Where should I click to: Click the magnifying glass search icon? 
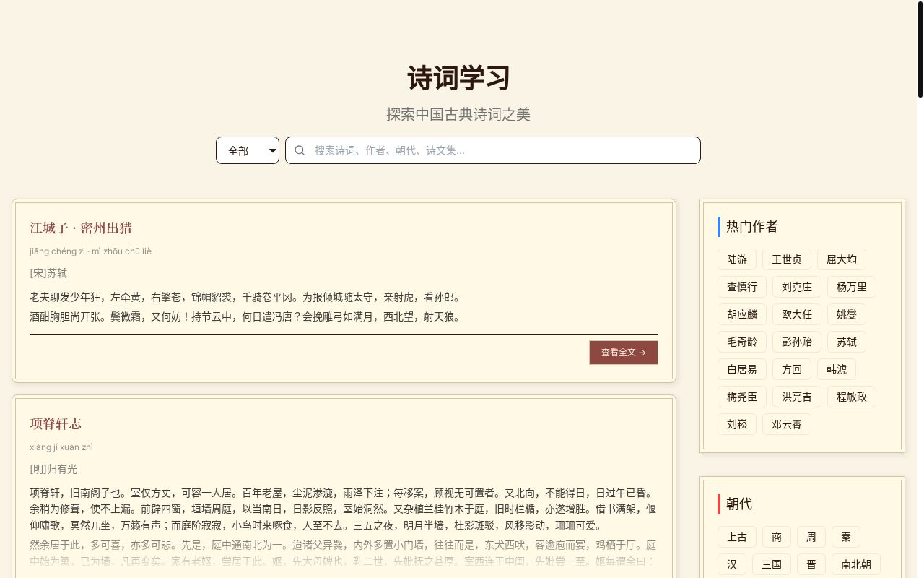point(300,150)
